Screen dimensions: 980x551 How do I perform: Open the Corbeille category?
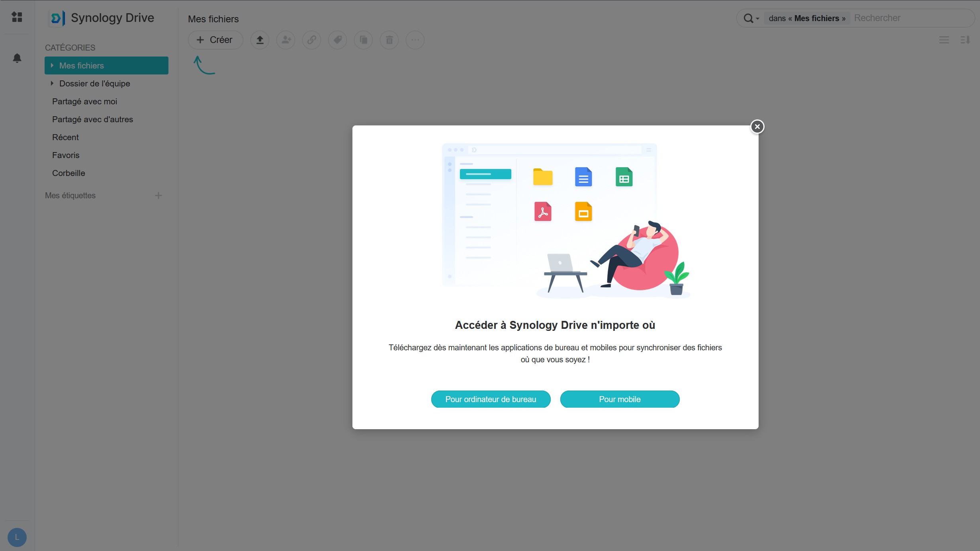106,173
